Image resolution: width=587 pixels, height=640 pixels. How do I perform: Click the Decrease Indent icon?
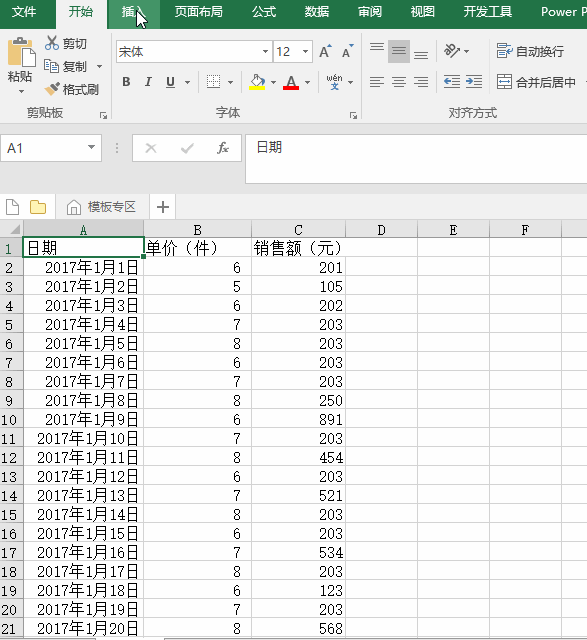[x=452, y=82]
